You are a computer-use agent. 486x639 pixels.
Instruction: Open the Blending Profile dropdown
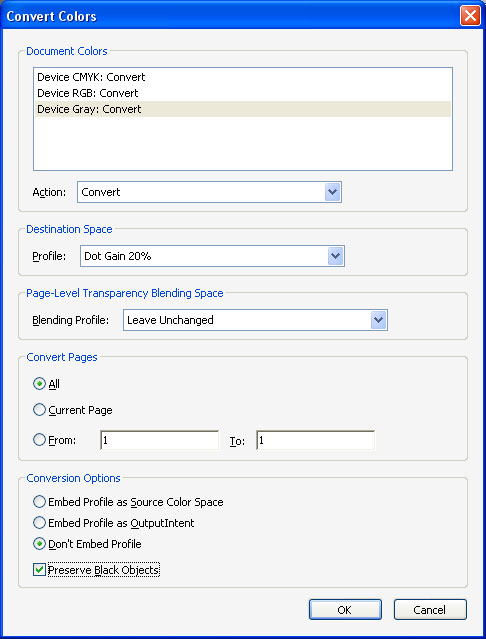255,320
